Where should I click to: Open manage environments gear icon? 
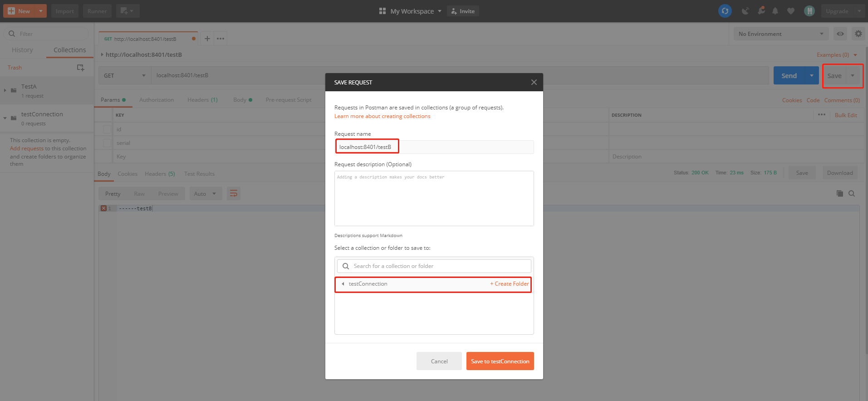point(858,34)
